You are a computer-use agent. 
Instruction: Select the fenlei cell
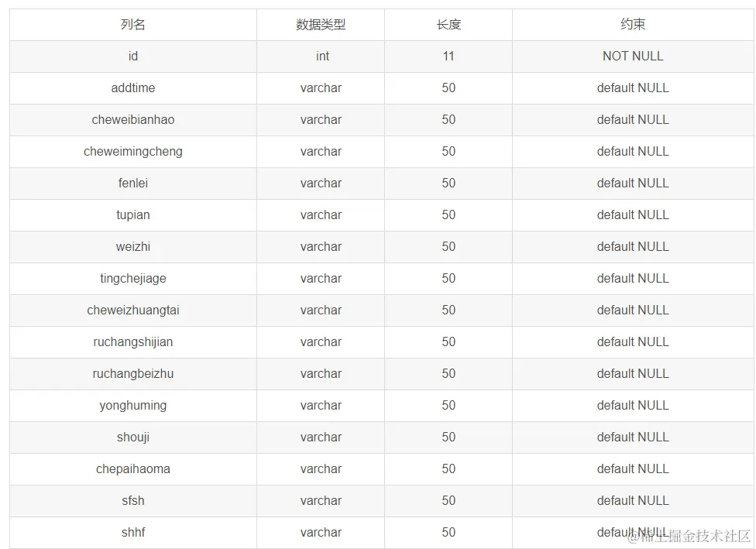point(133,184)
